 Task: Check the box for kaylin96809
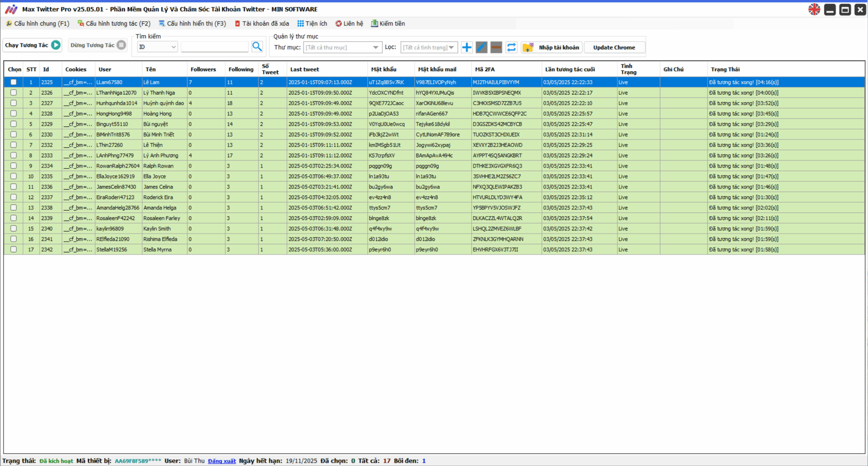[x=14, y=228]
